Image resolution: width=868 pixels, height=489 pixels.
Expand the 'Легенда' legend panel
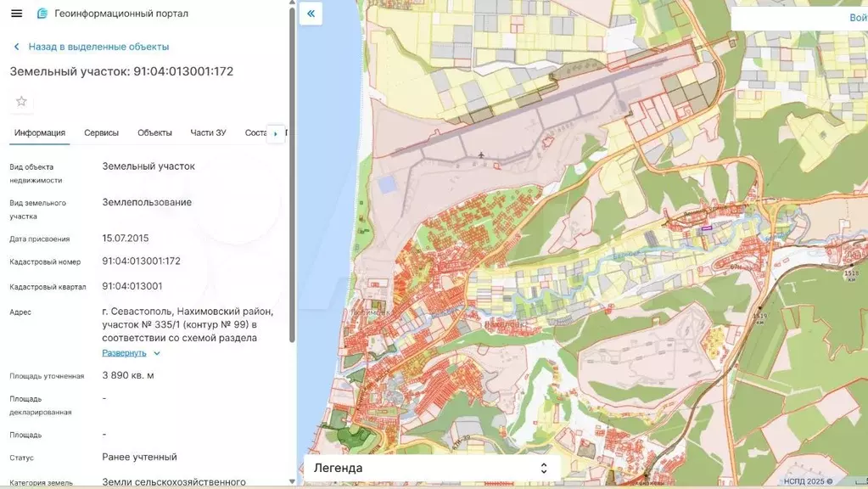coord(543,468)
